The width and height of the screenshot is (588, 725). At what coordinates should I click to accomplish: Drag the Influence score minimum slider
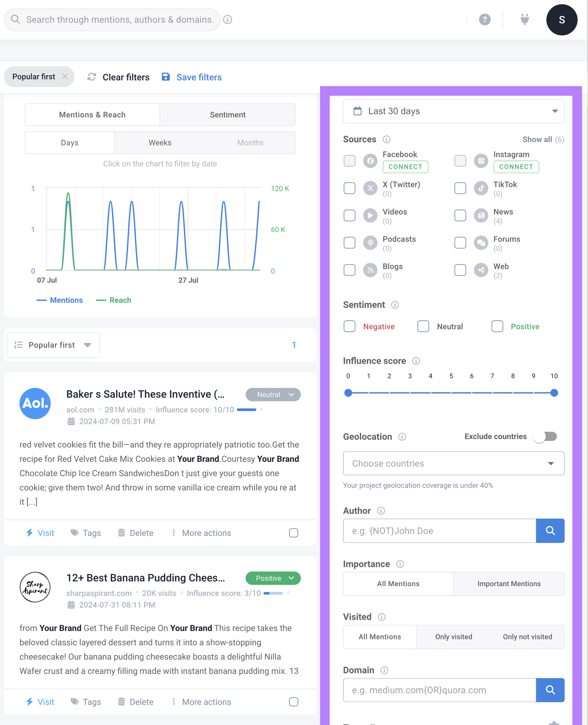348,392
